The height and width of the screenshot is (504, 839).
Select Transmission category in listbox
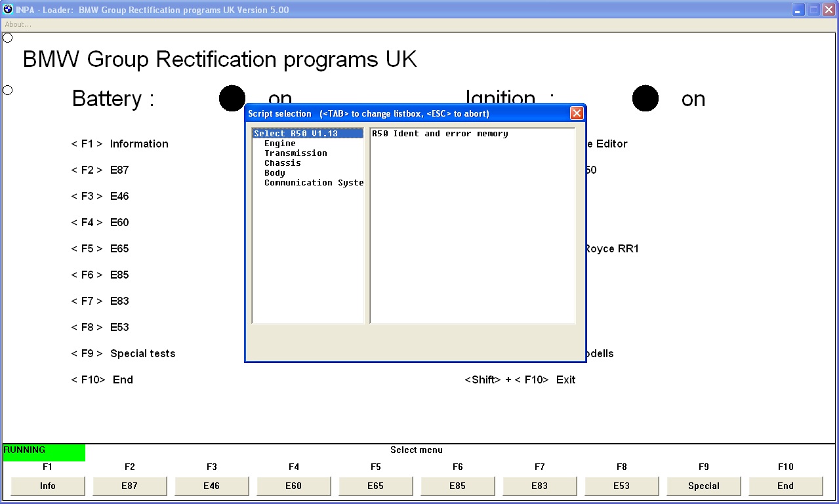click(x=296, y=153)
